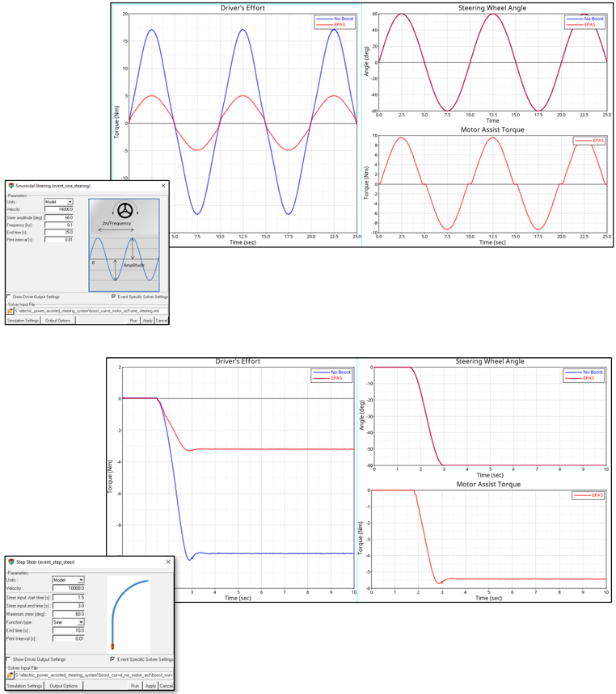The height and width of the screenshot is (694, 616).
Task: Click Velocity field with 10000.0
Action: (x=69, y=588)
